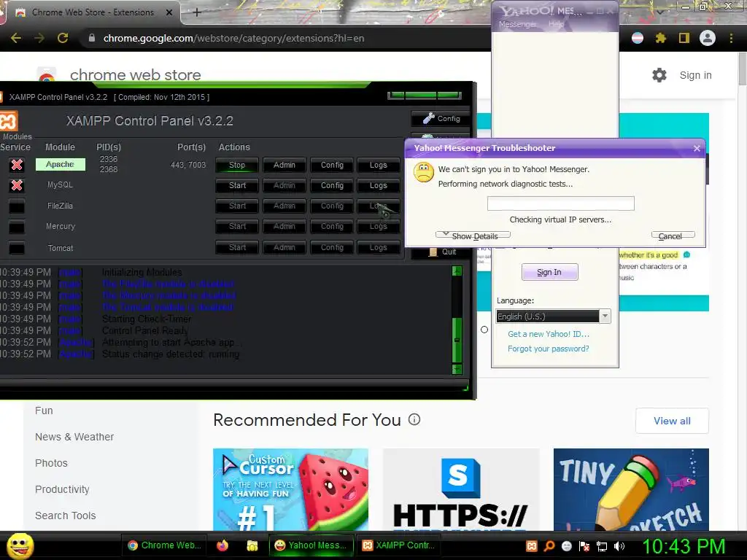Open the smiley face start button
Image resolution: width=747 pixels, height=560 pixels.
[x=20, y=545]
